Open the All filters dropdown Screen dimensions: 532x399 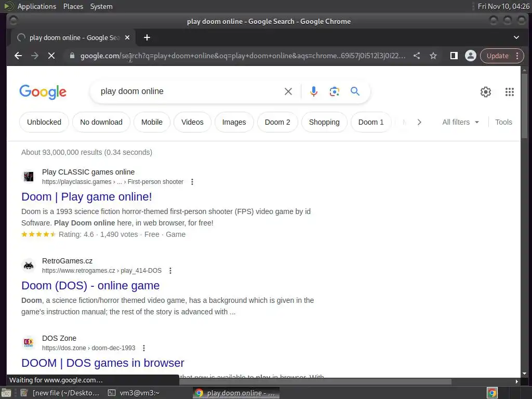coord(460,122)
